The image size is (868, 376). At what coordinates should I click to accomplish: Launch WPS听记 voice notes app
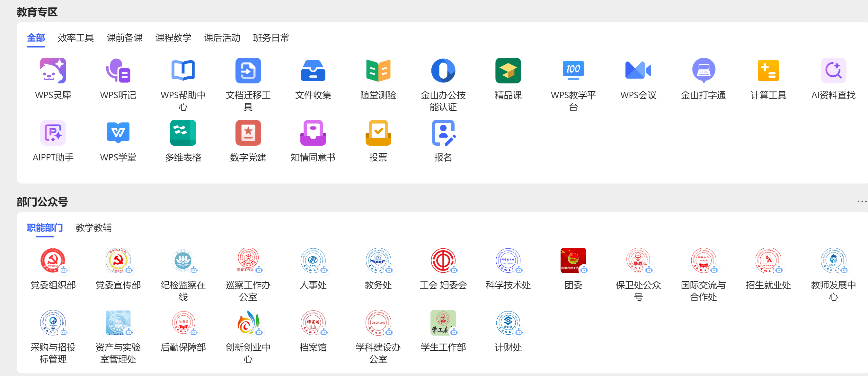point(118,71)
